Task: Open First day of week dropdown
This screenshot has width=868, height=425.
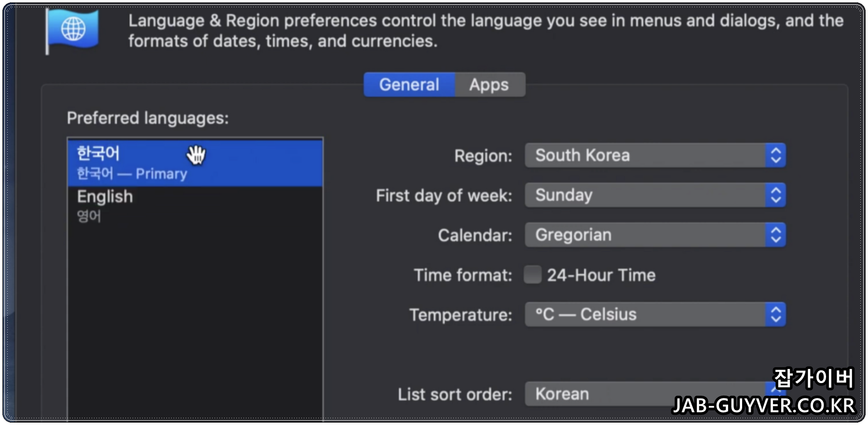Action: 655,195
